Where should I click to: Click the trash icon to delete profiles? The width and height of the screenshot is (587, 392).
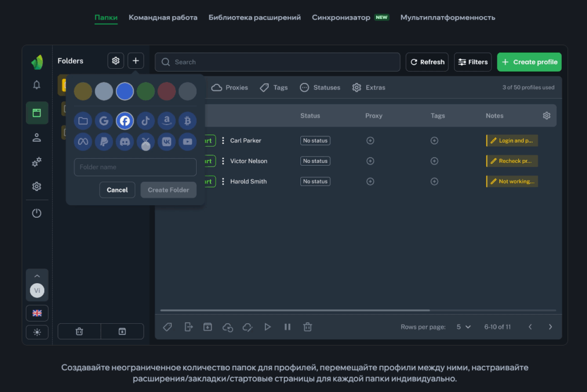pos(307,327)
